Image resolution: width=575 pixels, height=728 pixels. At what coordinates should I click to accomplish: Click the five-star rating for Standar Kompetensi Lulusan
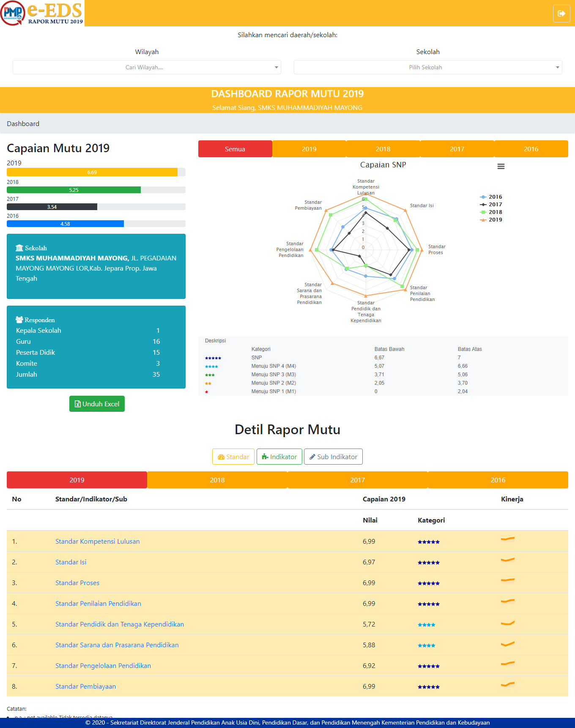click(429, 542)
